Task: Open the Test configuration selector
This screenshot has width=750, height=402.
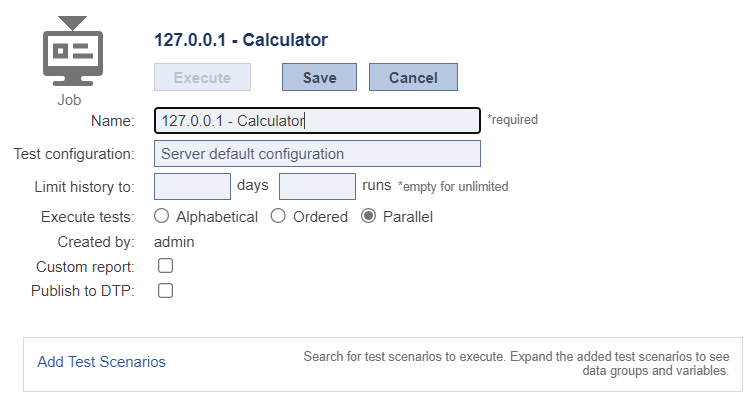Action: click(317, 154)
